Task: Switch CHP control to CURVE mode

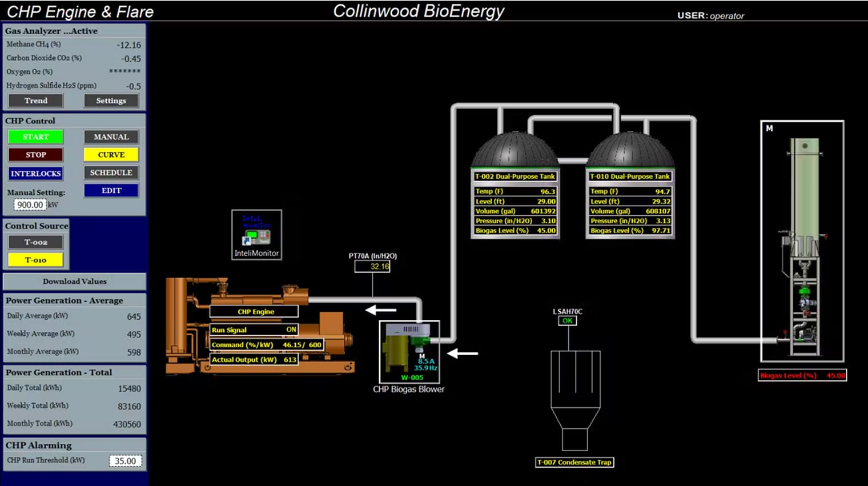Action: click(111, 155)
